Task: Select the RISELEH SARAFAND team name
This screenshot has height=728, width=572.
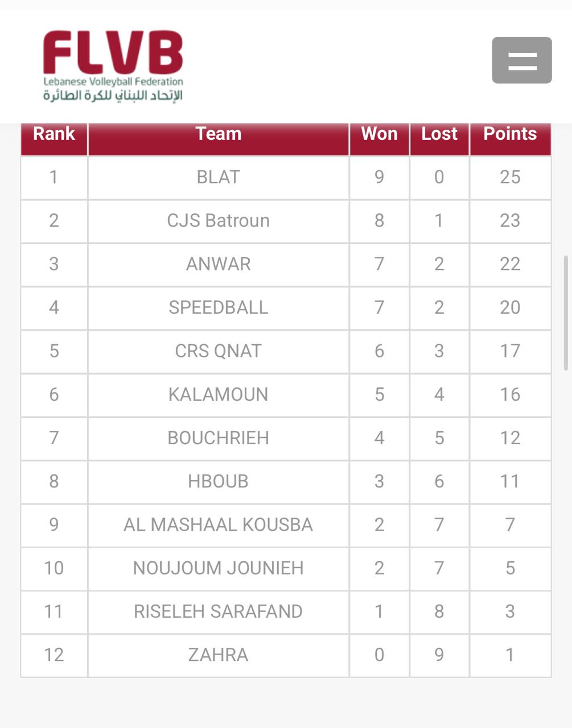Action: point(219,611)
